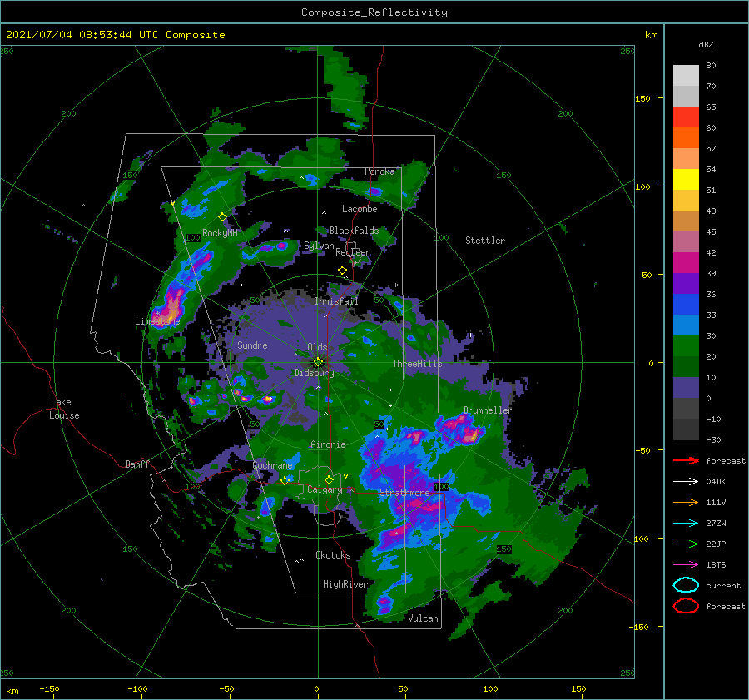Click the cyan current oval icon
Screen dimensions: 749x700
(x=686, y=585)
